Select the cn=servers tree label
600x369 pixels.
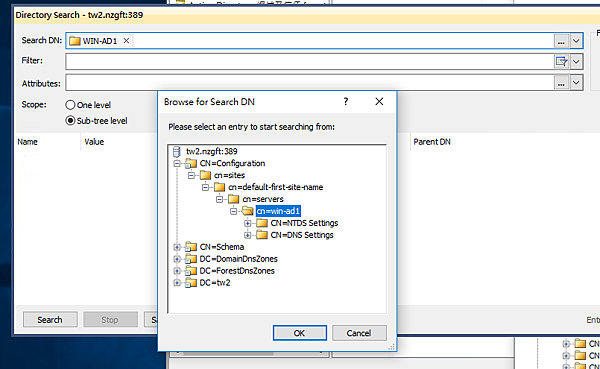263,199
